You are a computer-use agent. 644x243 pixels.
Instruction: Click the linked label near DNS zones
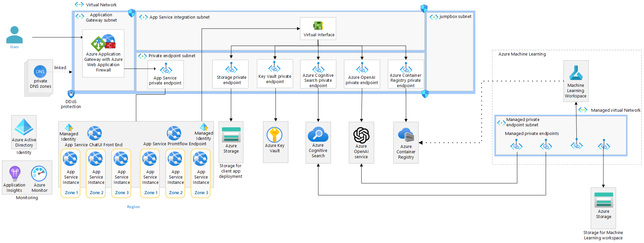click(60, 67)
